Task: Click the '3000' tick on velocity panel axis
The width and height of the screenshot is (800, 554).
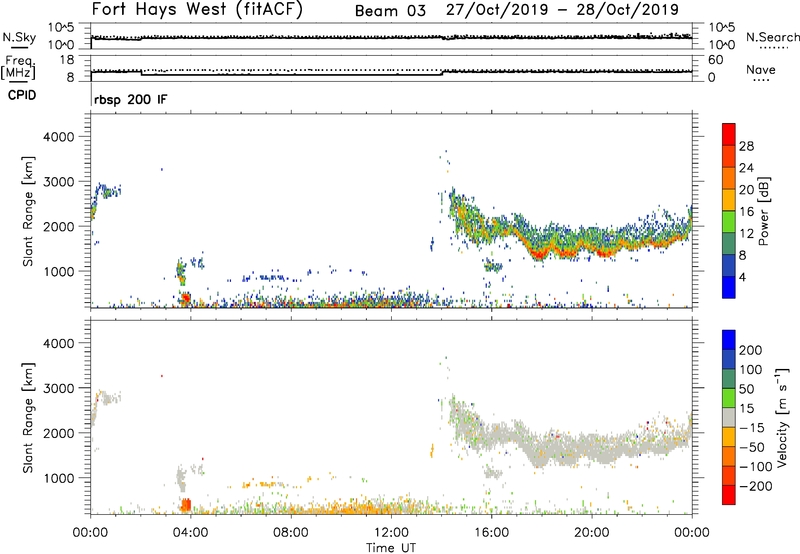Action: click(x=58, y=388)
